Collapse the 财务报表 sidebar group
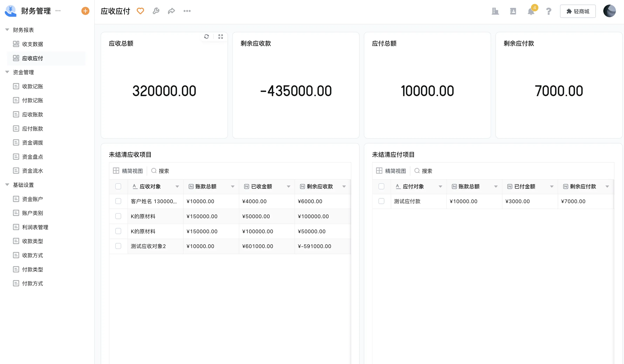 [7, 30]
